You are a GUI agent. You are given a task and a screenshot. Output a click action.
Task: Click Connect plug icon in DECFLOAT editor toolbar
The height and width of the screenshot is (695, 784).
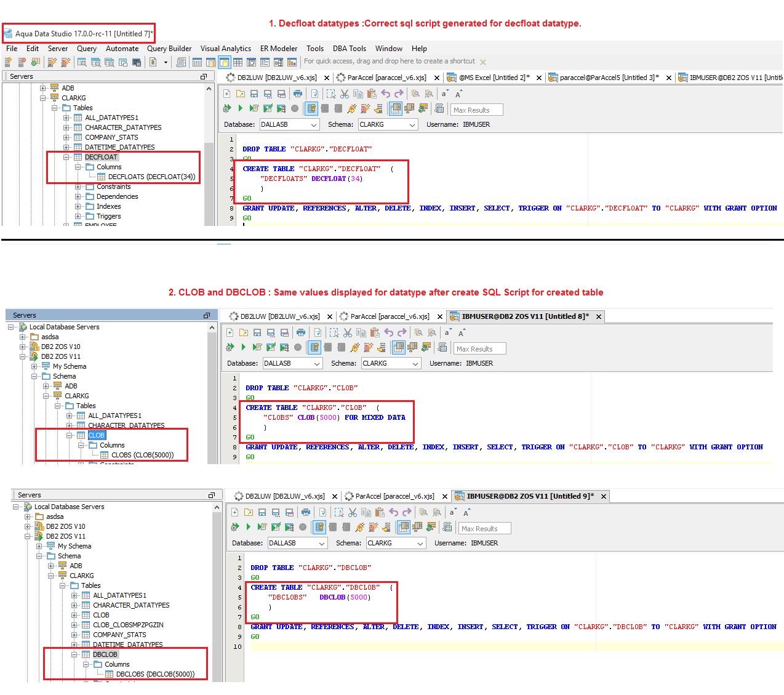pos(352,108)
